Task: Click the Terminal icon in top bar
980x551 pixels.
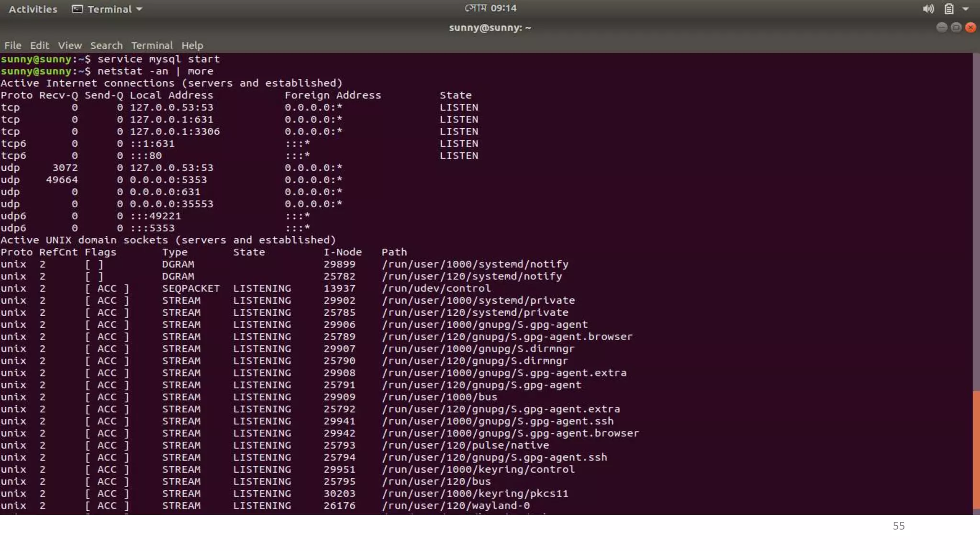Action: point(77,9)
